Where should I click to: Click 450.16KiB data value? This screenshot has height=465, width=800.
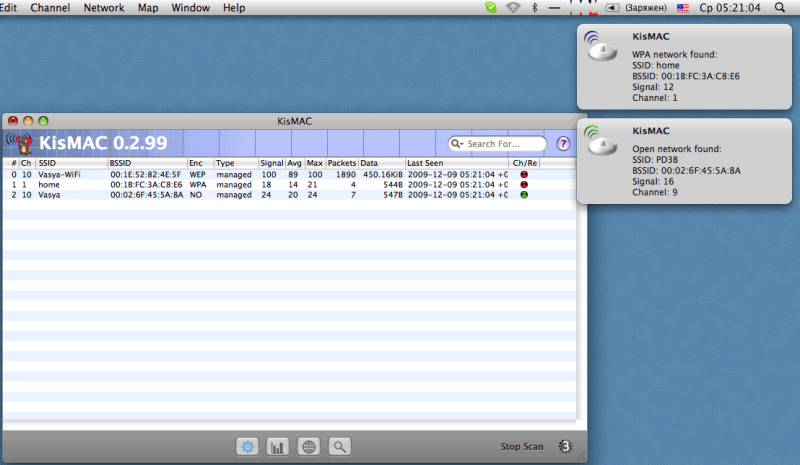tap(383, 175)
